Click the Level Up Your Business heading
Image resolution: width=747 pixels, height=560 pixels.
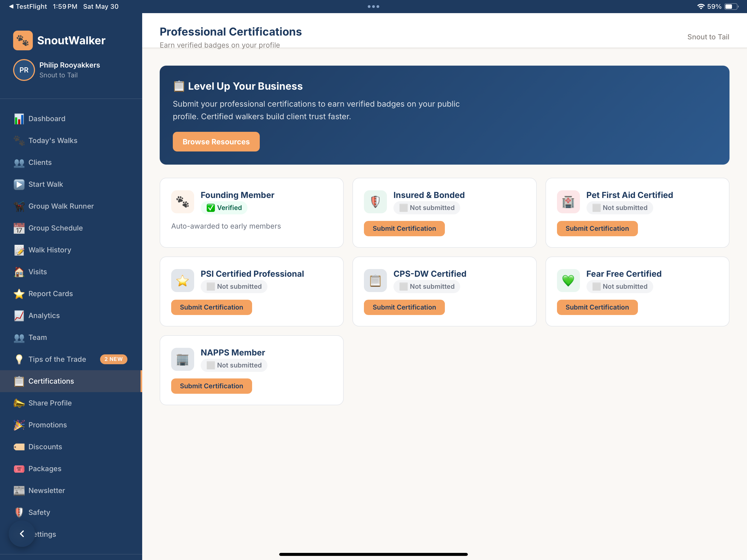click(245, 86)
